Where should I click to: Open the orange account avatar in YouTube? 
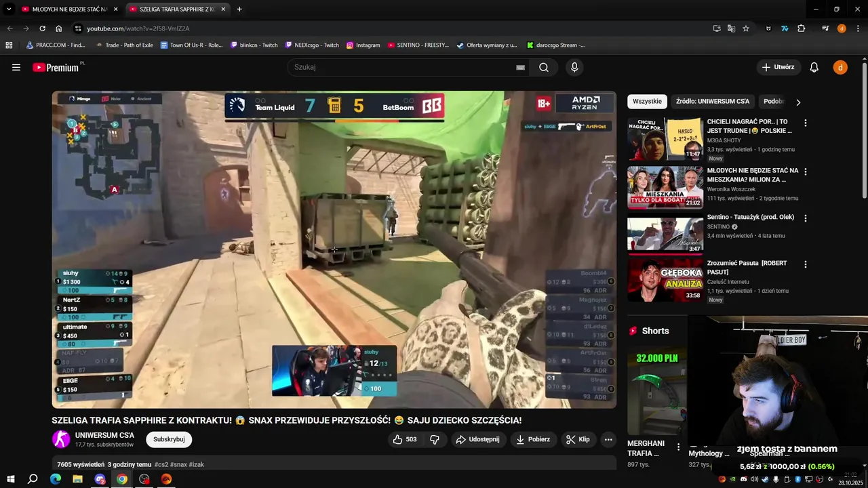tap(840, 67)
